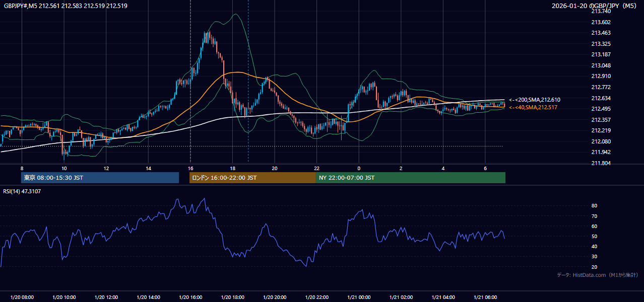Click hour label 8 under price chart
644x302 pixels.
tap(22, 168)
